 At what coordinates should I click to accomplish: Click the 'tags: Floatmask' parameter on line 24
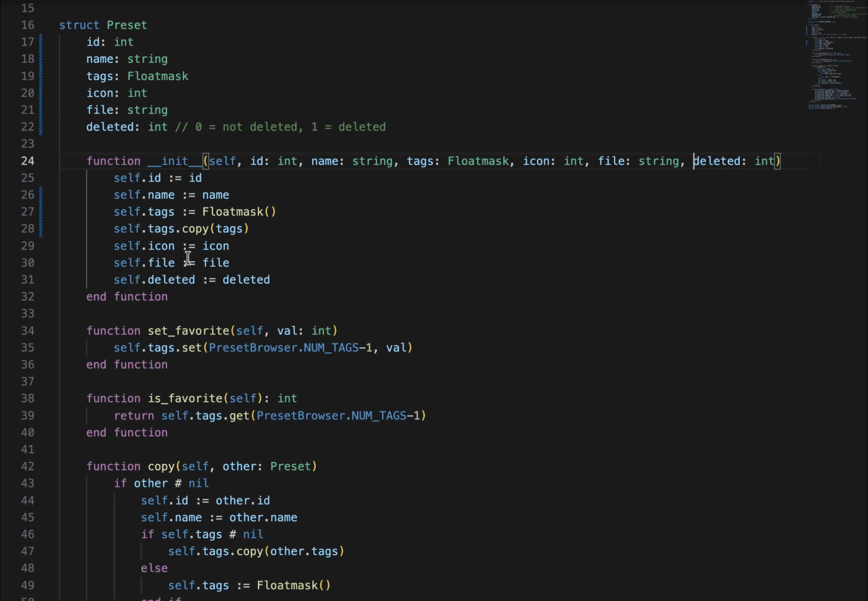(458, 161)
